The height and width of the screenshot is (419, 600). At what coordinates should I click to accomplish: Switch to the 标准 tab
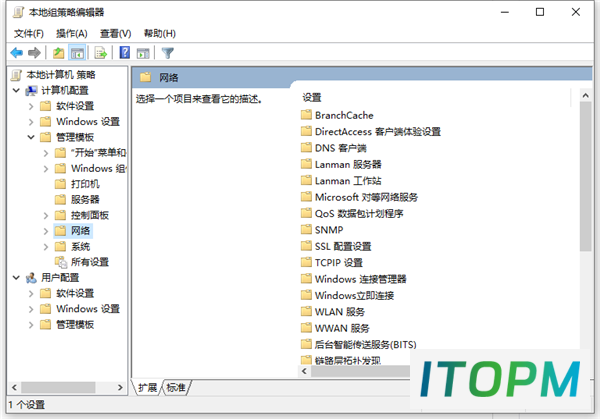coord(176,388)
